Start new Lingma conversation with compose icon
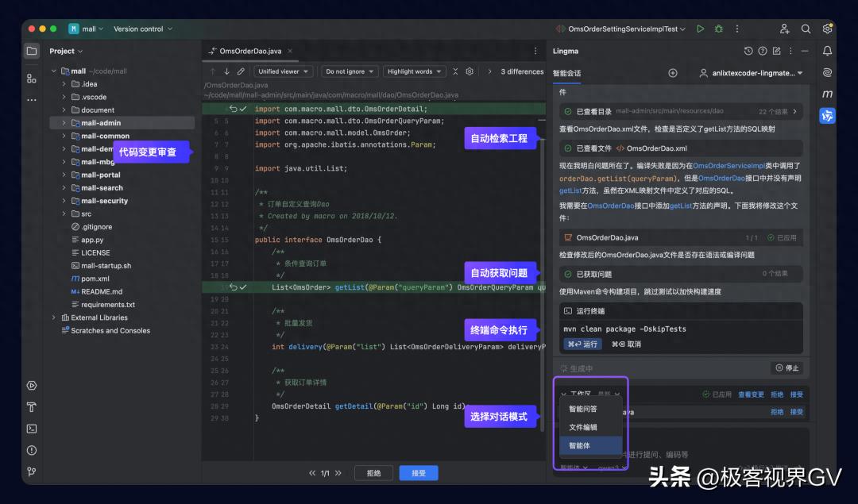This screenshot has height=504, width=858. (777, 52)
